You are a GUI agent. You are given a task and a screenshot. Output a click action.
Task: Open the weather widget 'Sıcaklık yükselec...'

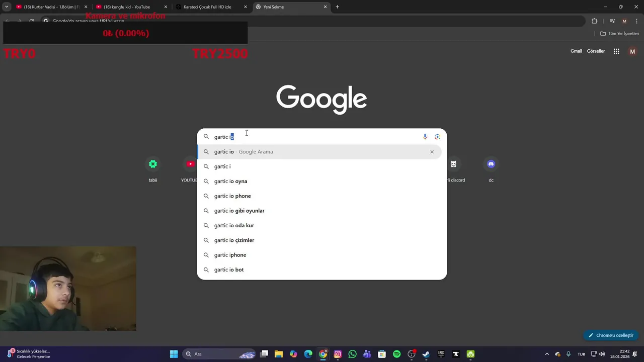29,354
